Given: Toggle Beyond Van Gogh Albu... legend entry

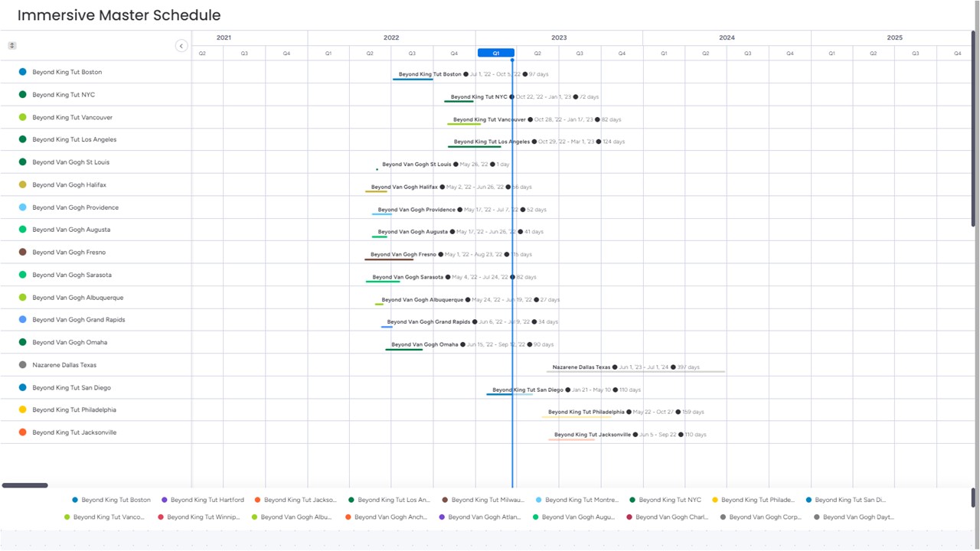Looking at the screenshot, I should pos(292,517).
